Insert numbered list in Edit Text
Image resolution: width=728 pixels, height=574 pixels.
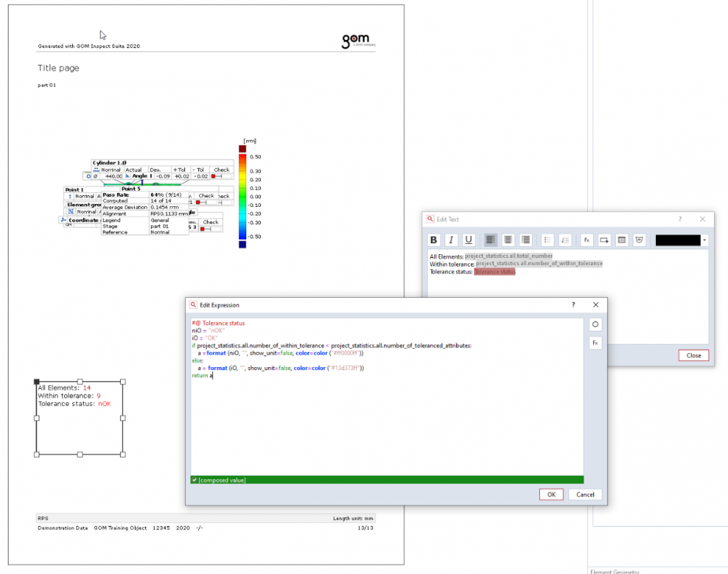point(565,240)
